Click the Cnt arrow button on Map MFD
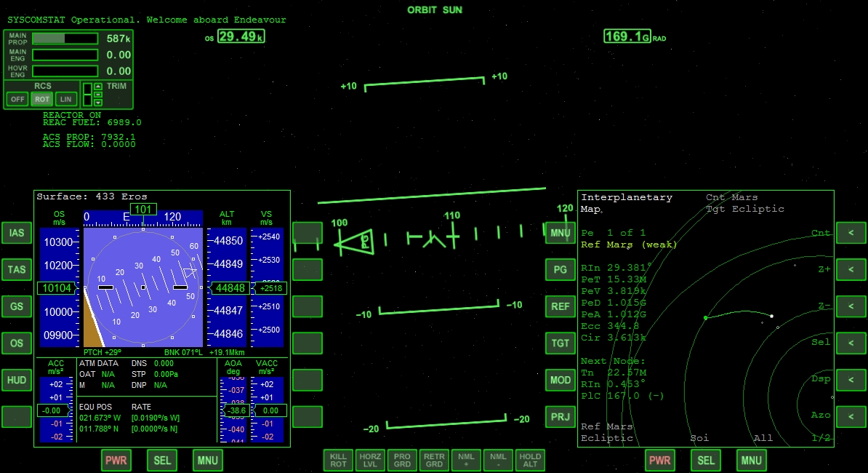Screen dimensions: 868x473 851,233
